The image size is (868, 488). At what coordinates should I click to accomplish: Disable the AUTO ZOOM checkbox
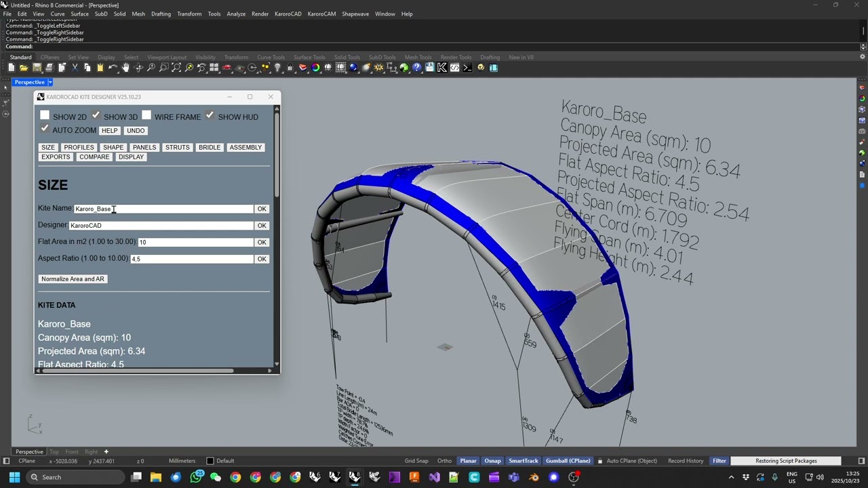(x=45, y=129)
